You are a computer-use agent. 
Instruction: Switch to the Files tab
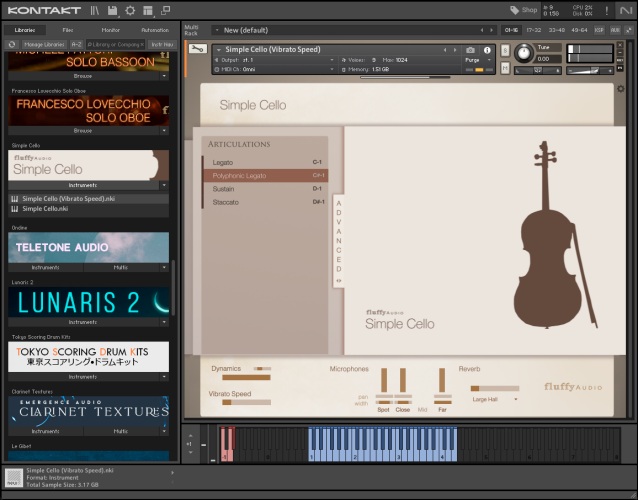[67, 30]
